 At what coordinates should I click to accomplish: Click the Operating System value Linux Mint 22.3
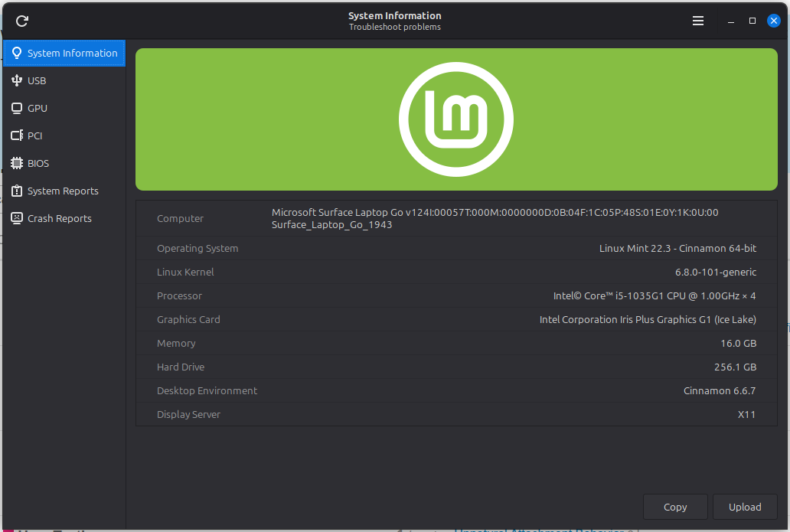677,248
